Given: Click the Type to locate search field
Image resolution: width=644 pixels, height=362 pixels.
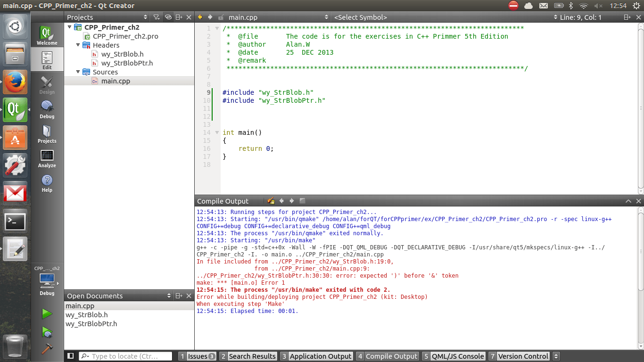Looking at the screenshot, I should click(125, 356).
